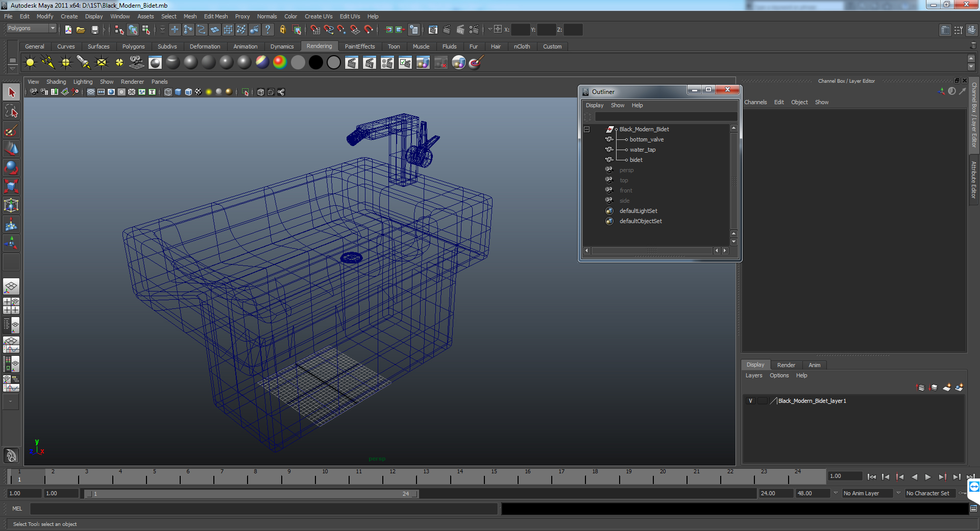Image resolution: width=980 pixels, height=531 pixels.
Task: Click the Use Background shader circle
Action: pos(334,63)
